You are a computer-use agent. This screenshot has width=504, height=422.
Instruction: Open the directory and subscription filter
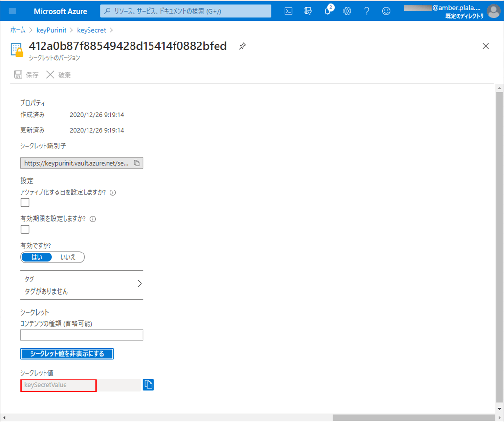308,11
